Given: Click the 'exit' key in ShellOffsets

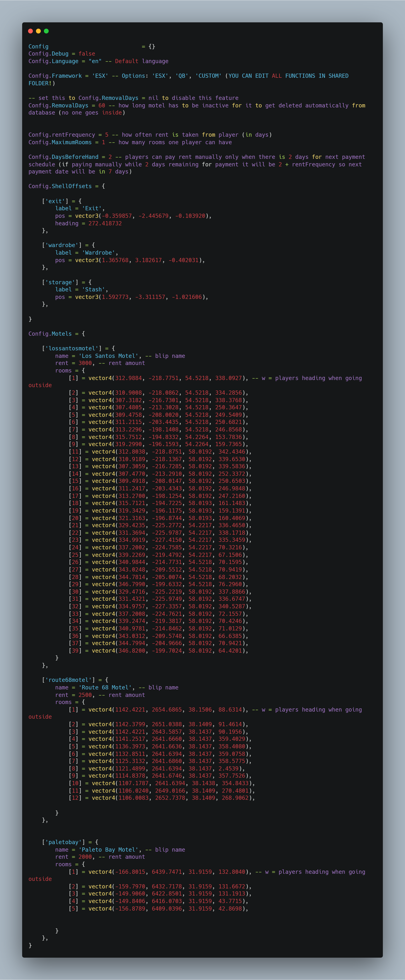Looking at the screenshot, I should 55,201.
